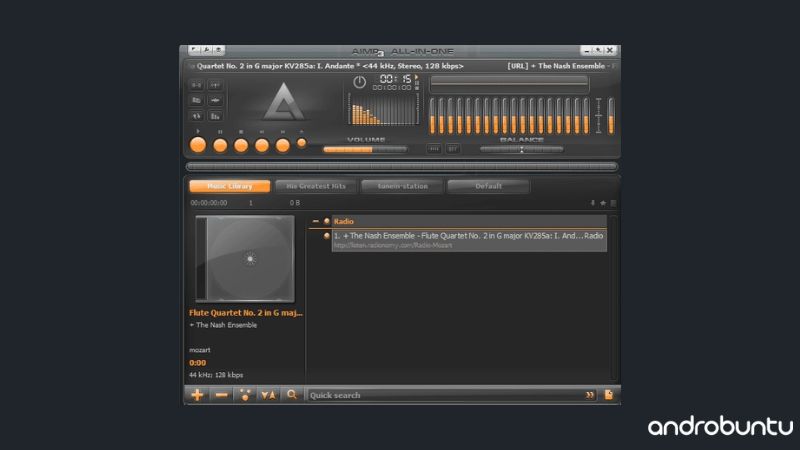Viewport: 800px width, 450px height.
Task: Select The Nash Ensemble Flute Quartet track
Action: pos(469,236)
